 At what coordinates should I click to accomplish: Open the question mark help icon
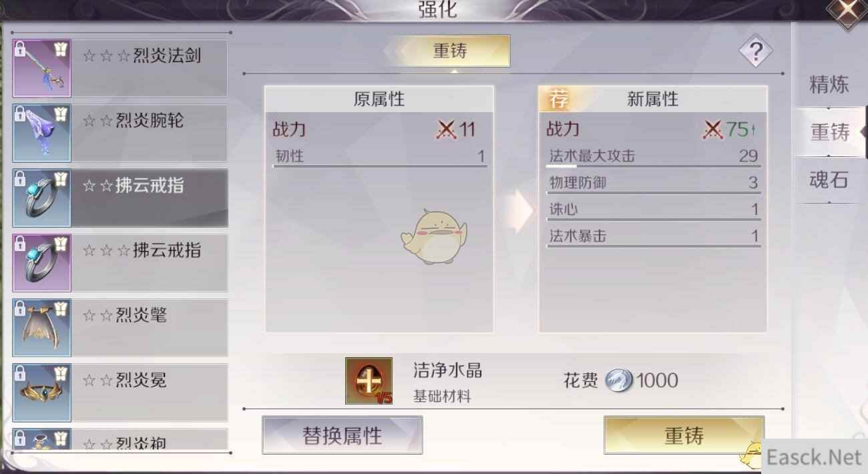pyautogui.click(x=755, y=51)
